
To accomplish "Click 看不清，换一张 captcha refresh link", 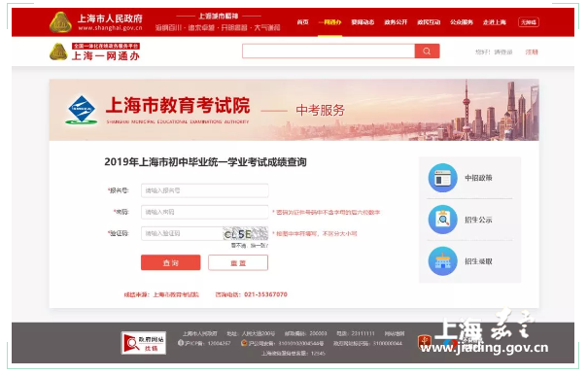I will (250, 246).
